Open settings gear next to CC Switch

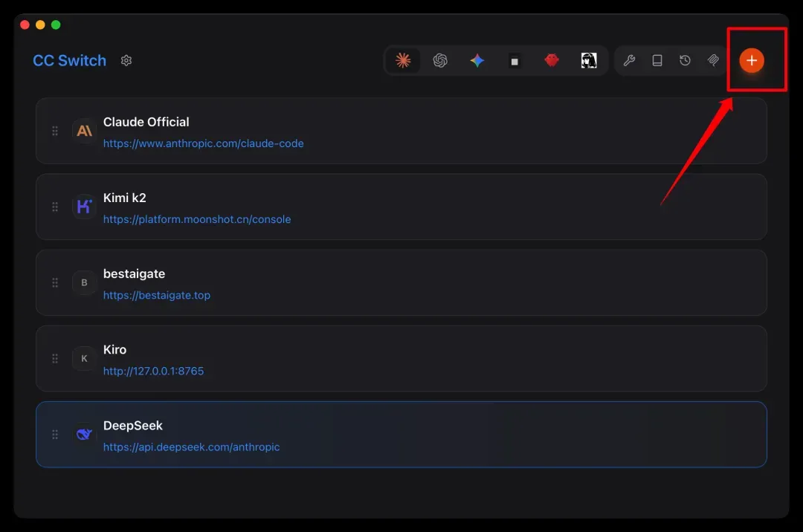point(126,60)
